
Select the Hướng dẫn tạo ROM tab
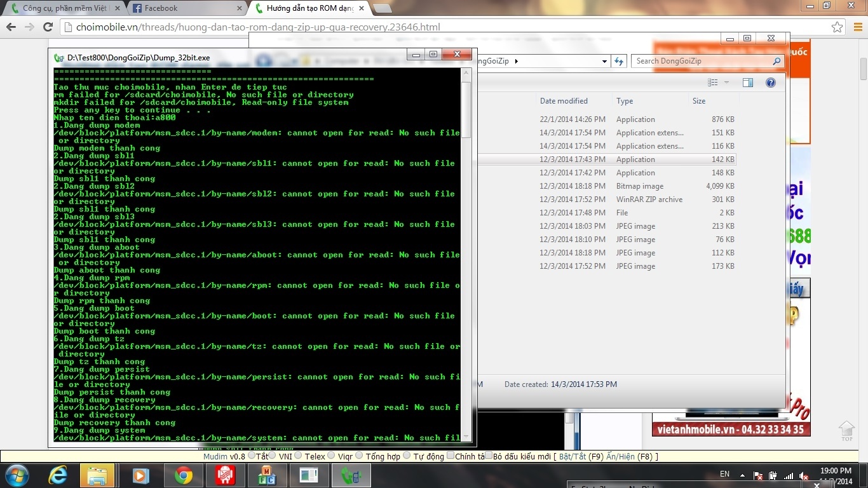coord(310,8)
